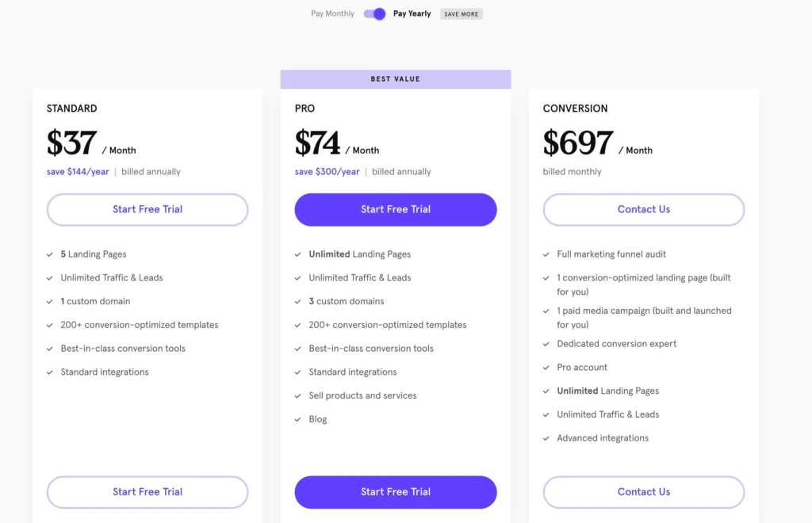Click bottom Start Free Trial under Pro plan
812x523 pixels.
[x=396, y=491]
